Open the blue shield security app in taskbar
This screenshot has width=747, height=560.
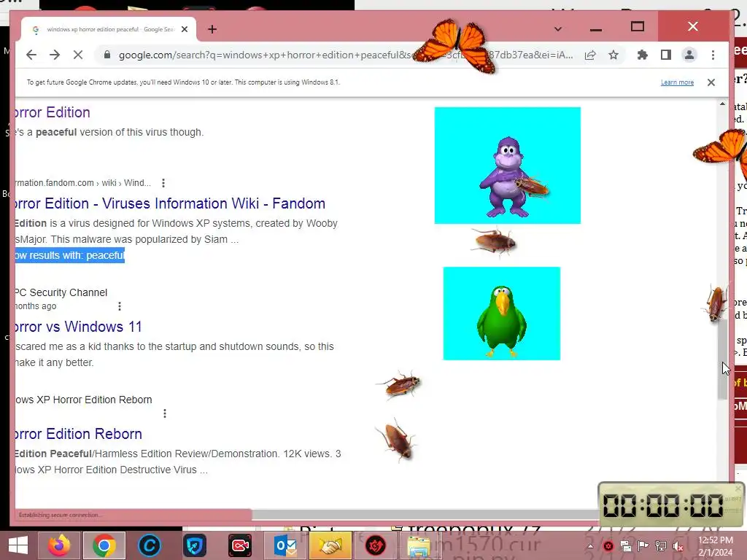tap(194, 545)
